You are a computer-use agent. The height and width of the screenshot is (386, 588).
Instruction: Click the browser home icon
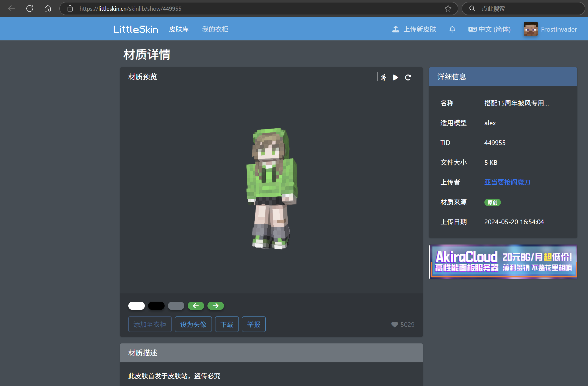(48, 9)
